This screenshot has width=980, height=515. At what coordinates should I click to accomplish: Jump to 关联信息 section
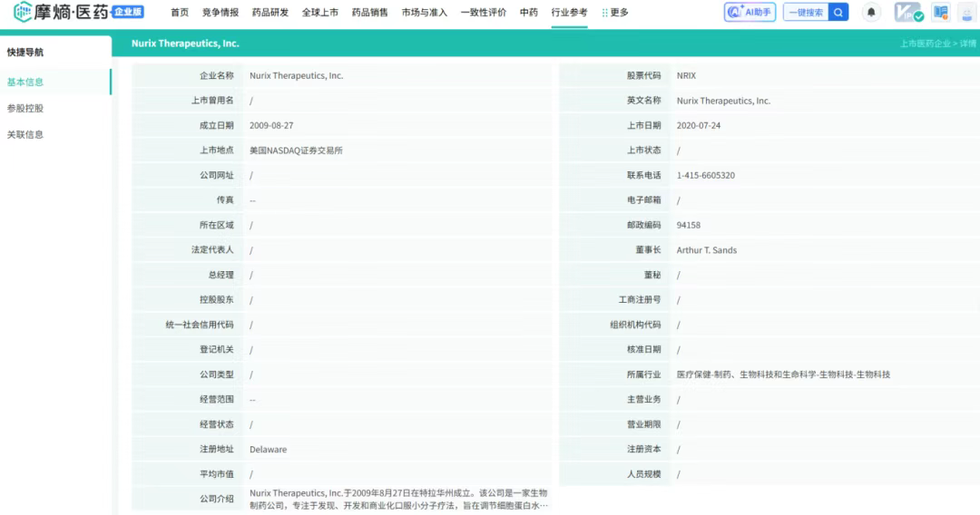pos(25,134)
